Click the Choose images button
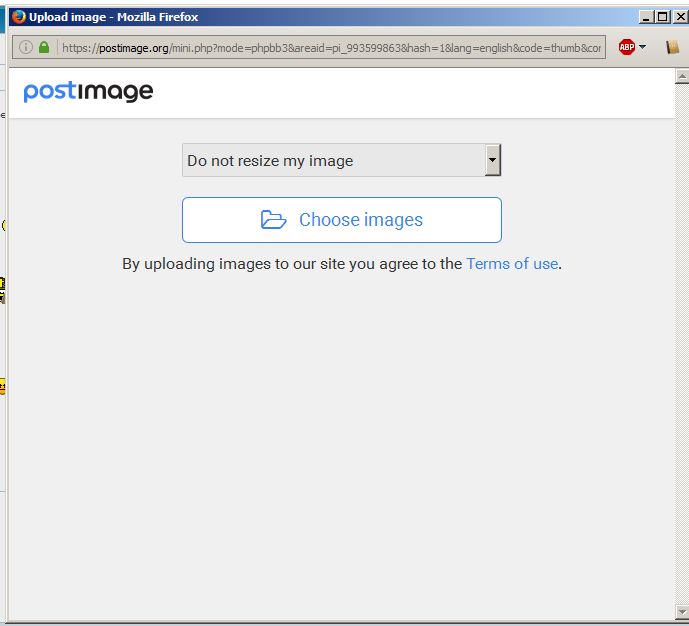Viewport: 689px width, 626px height. click(341, 220)
